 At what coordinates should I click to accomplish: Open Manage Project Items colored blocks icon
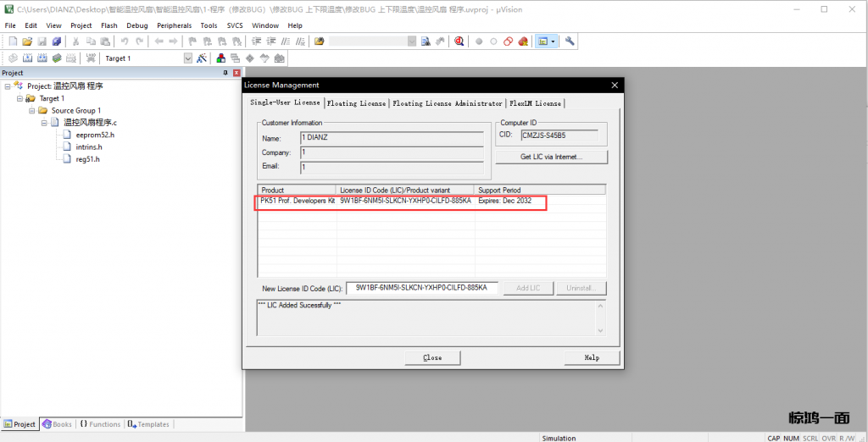coord(221,58)
